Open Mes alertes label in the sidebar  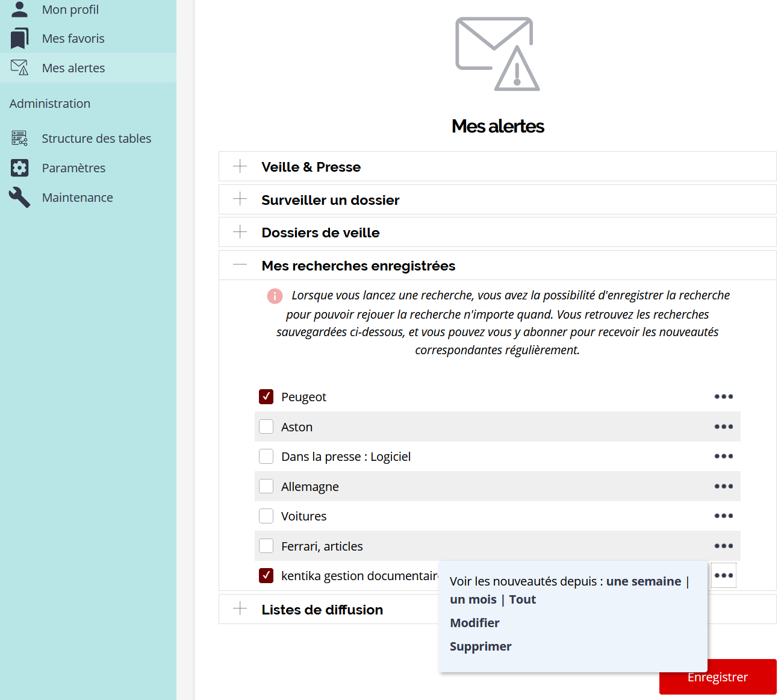pyautogui.click(x=73, y=68)
